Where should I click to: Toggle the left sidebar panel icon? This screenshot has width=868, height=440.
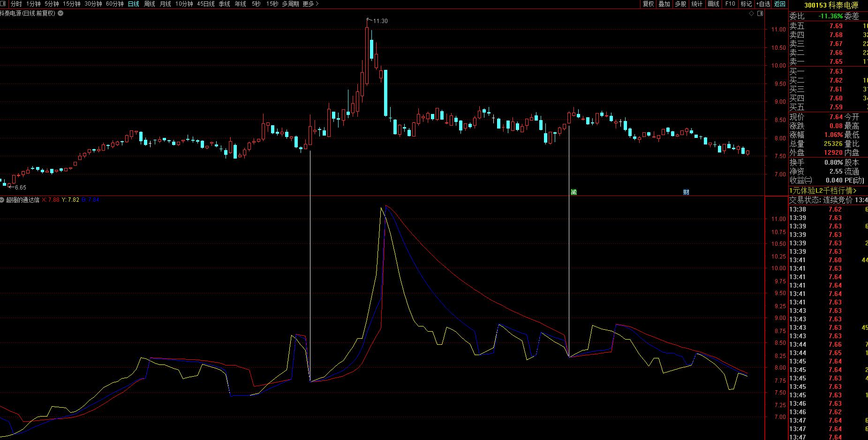point(3,4)
